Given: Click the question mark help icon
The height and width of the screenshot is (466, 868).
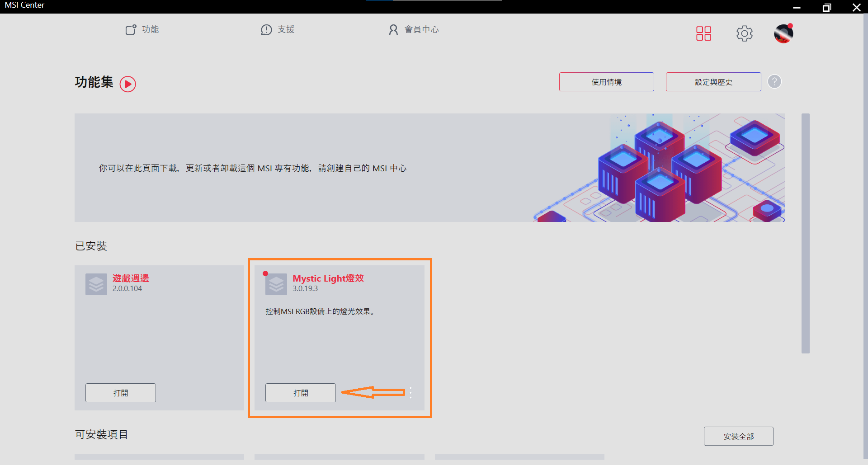Looking at the screenshot, I should [774, 82].
